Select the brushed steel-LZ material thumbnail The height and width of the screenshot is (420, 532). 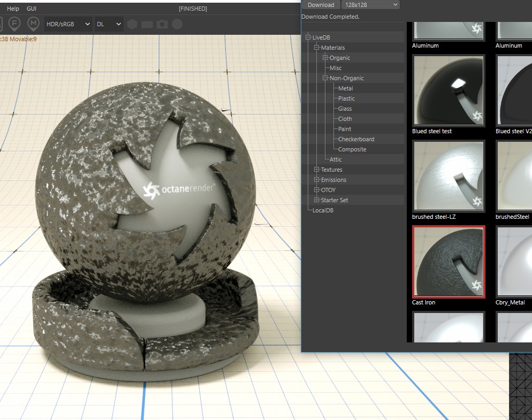click(x=449, y=176)
